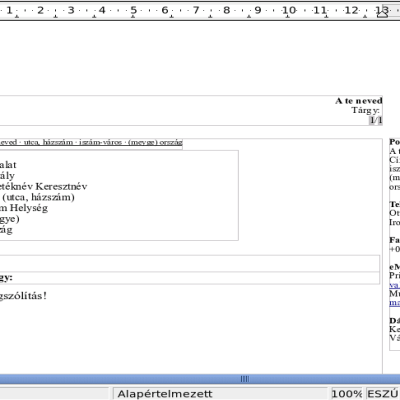
Task: Set a tab stop at ruler mark 5
Action: 134,10
